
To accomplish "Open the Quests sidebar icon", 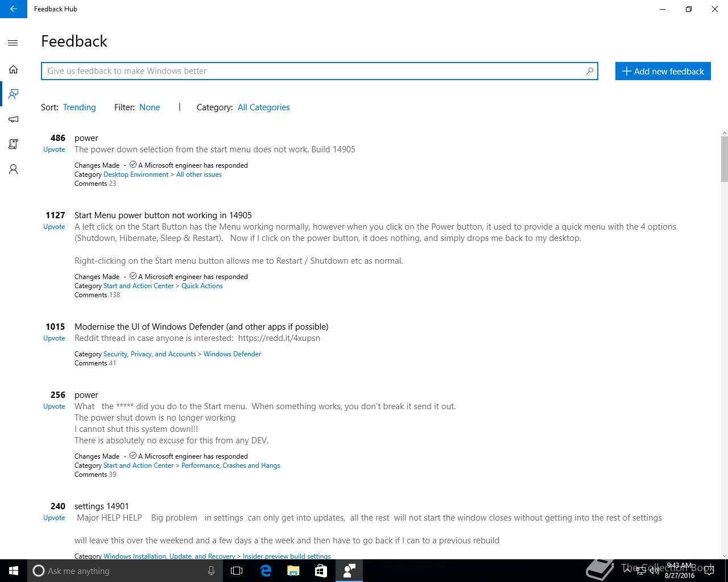I will coord(13,144).
